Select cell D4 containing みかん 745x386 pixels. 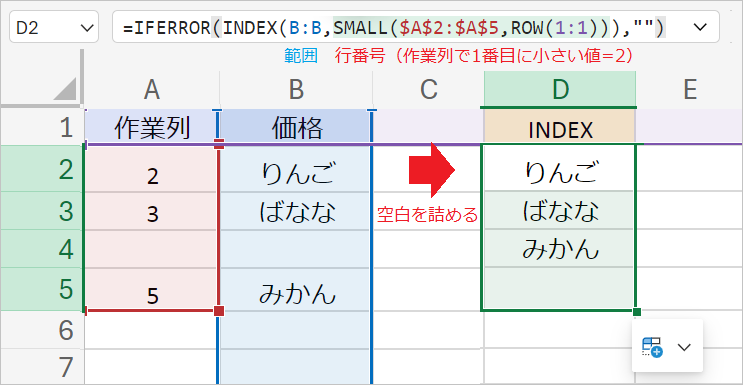tap(560, 249)
